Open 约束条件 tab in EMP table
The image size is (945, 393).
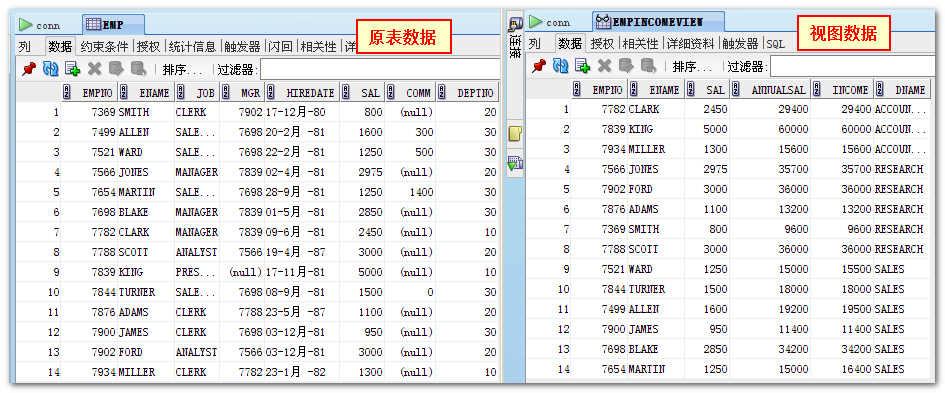point(104,46)
